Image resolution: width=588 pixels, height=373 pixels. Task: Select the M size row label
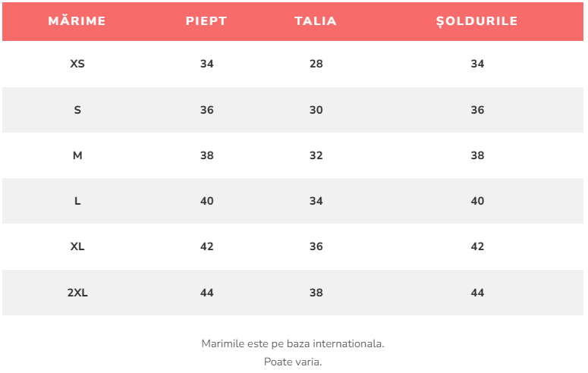pos(77,155)
